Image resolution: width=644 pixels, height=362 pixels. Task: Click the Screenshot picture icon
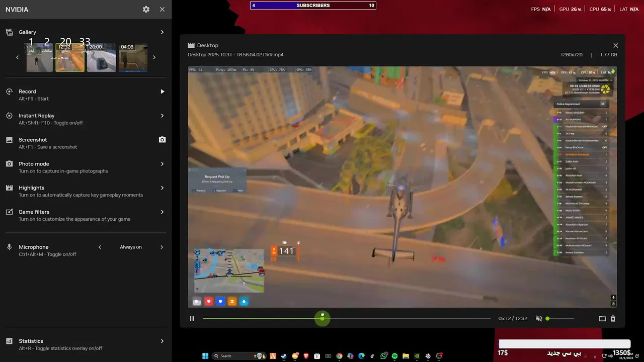point(9,140)
